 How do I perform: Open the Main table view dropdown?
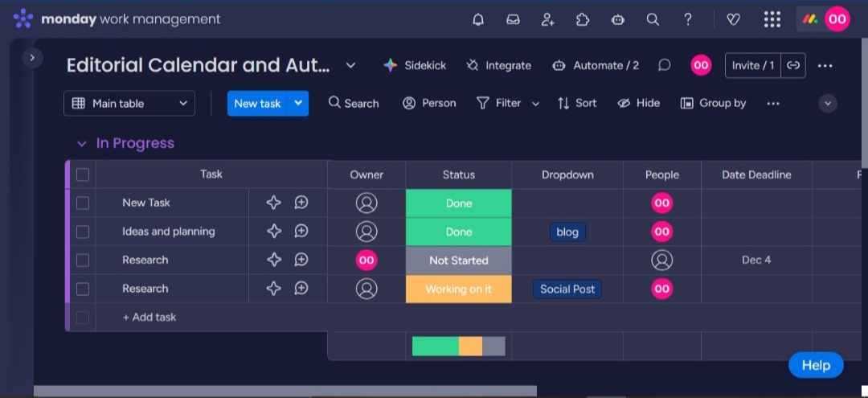tap(129, 104)
